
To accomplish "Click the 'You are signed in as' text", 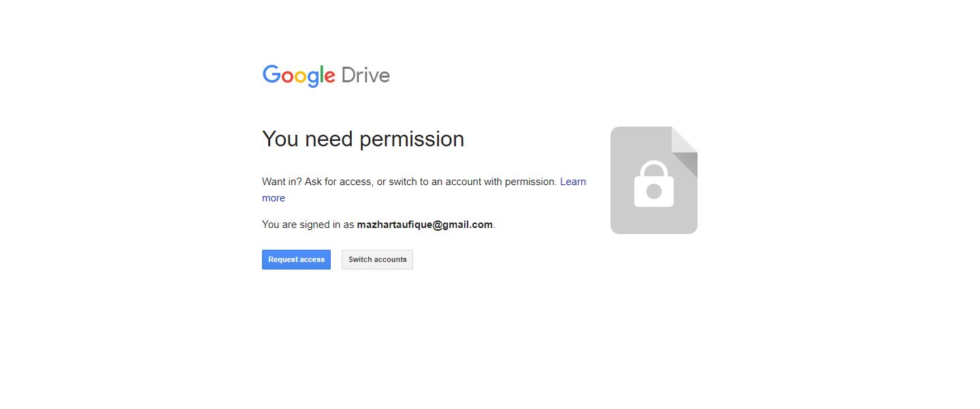I will pyautogui.click(x=308, y=225).
